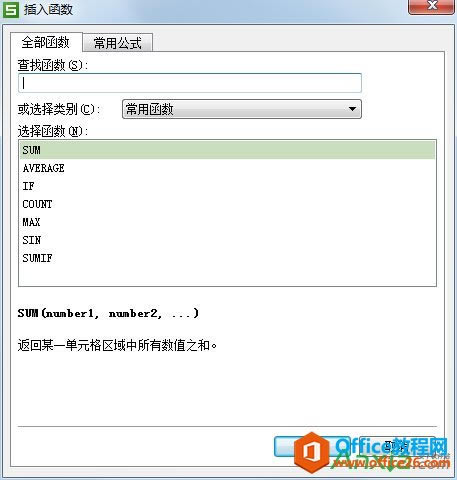Select the SUMIF function entry

pos(228,258)
